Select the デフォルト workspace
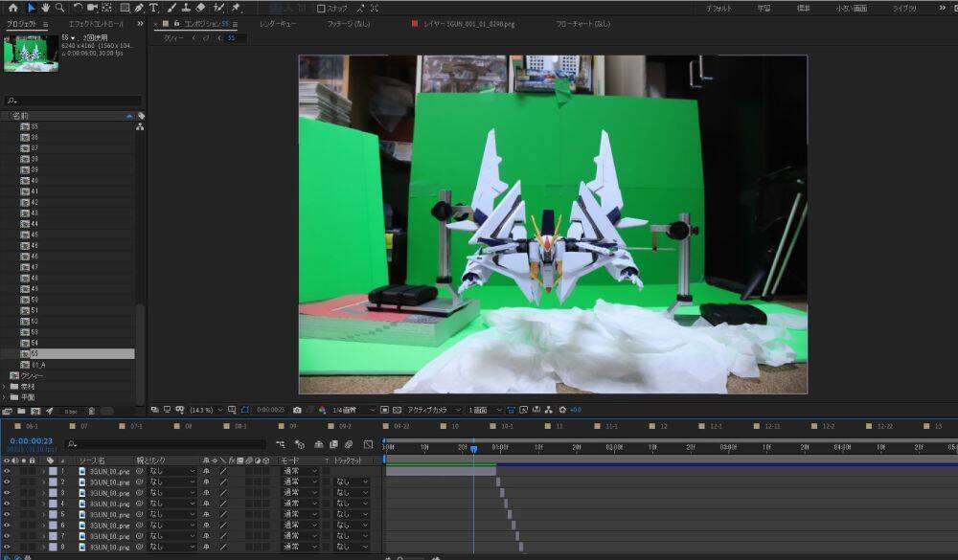Screen dimensions: 958x560 (x=719, y=9)
